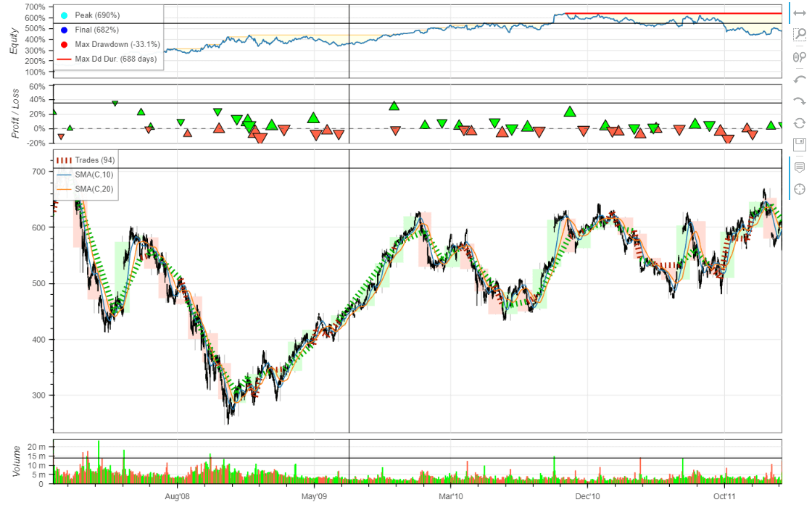Toggle Max Drawdown (-33.1%) legend entry

pyautogui.click(x=109, y=44)
